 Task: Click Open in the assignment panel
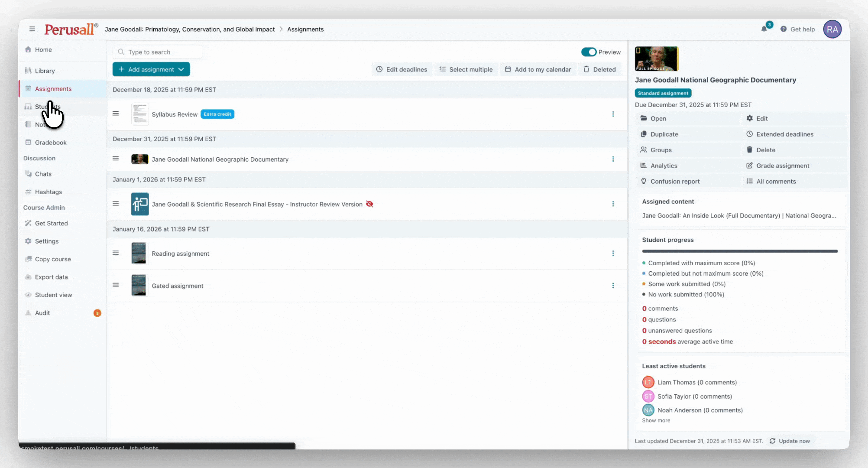[688, 118]
